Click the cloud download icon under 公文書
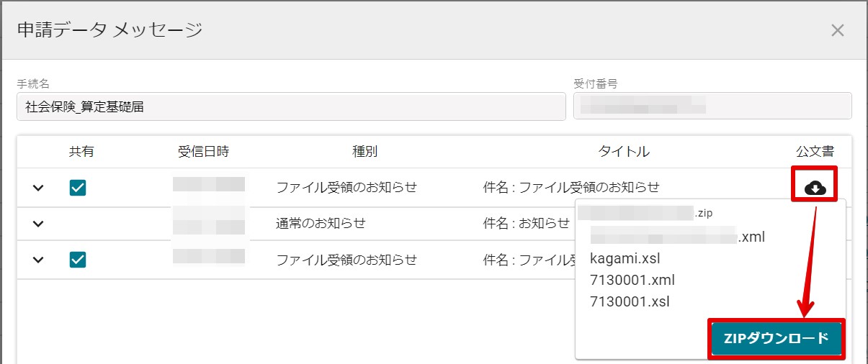The image size is (868, 364). point(814,188)
